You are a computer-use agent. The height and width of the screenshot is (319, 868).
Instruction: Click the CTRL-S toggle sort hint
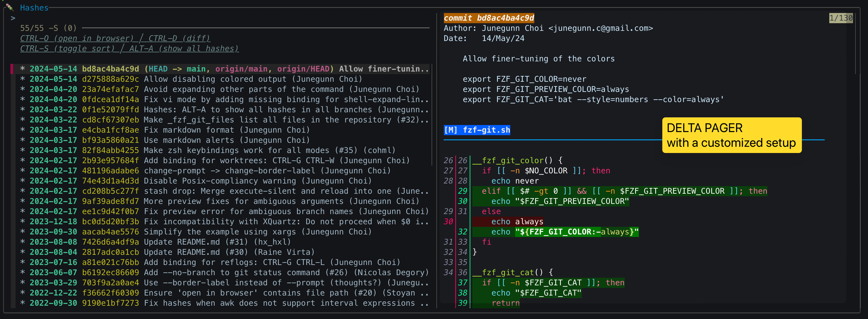68,49
